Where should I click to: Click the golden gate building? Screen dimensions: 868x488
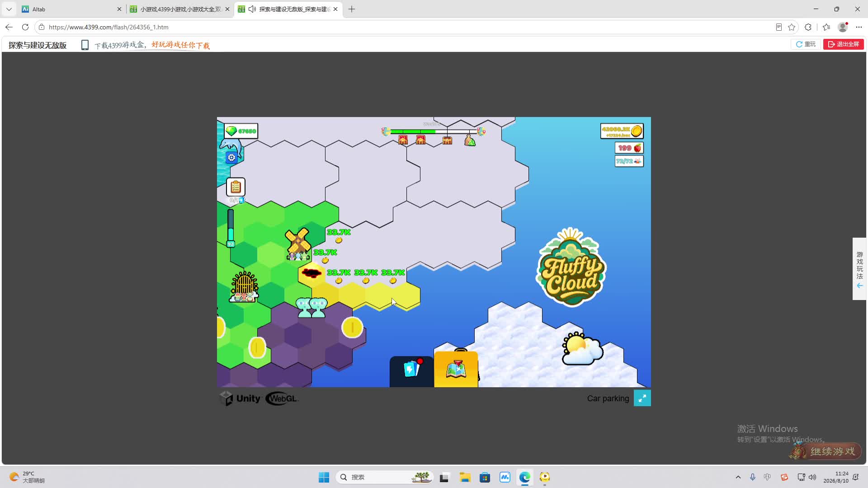coord(244,286)
